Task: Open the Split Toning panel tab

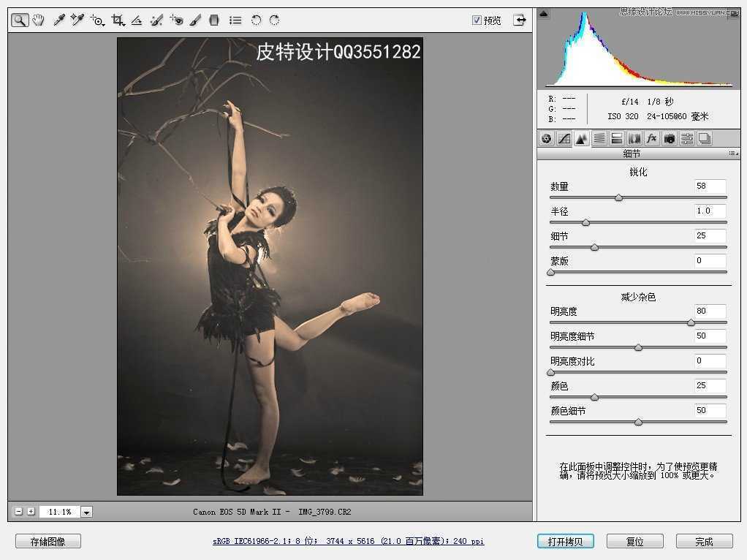Action: click(616, 139)
